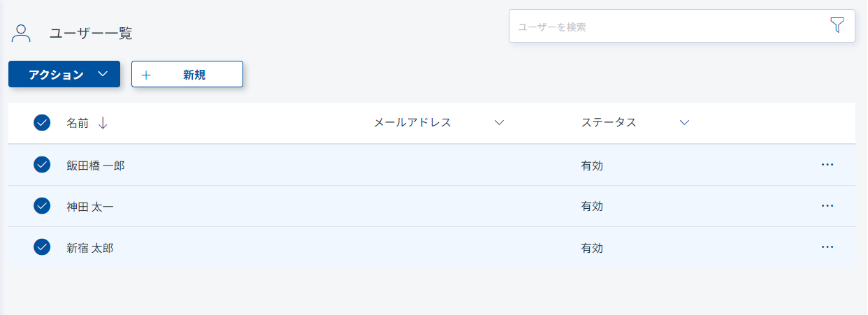868x315 pixels.
Task: Uncheck the checkbox for 新宿 太郎
Action: pos(42,247)
